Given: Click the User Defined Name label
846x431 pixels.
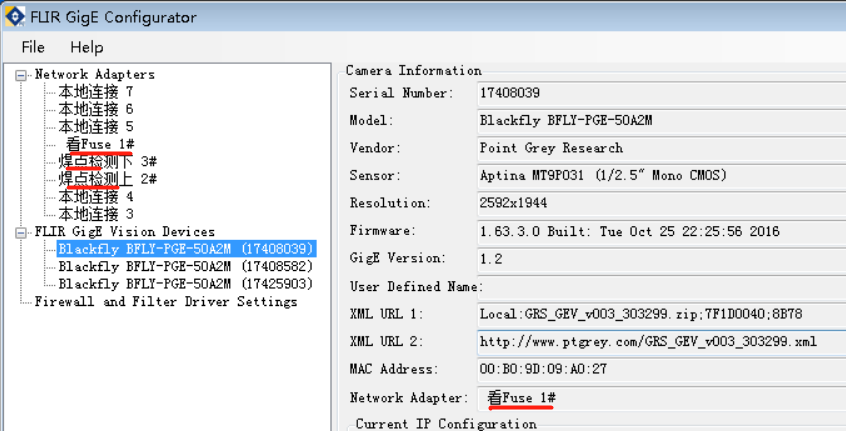Looking at the screenshot, I should coord(415,286).
